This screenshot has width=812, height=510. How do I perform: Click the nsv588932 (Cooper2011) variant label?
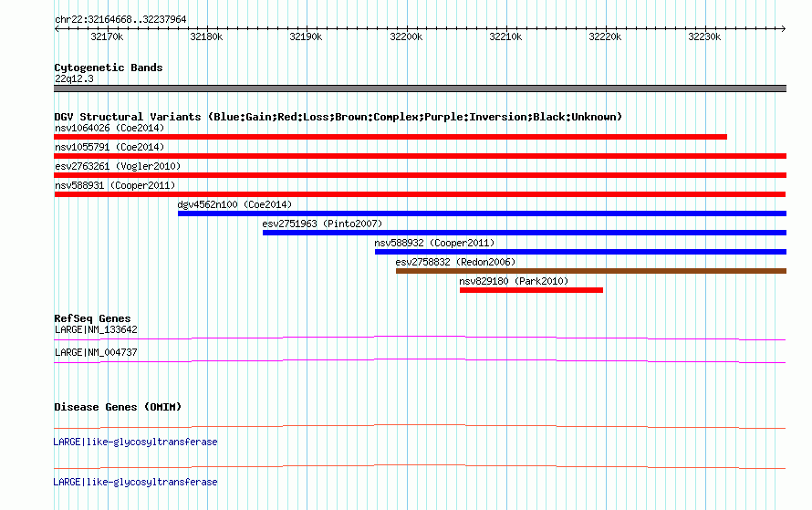pos(434,243)
